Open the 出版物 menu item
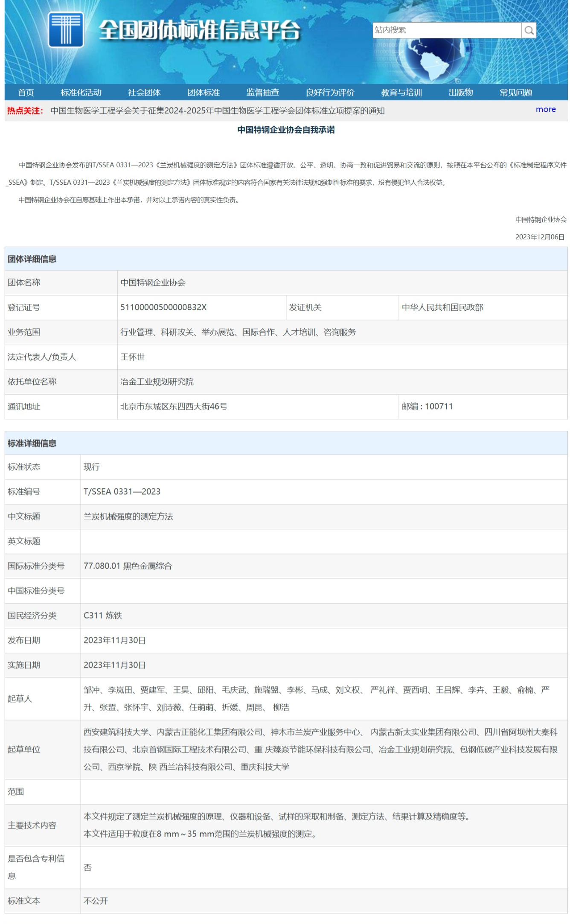Image resolution: width=570 pixels, height=924 pixels. [x=461, y=93]
